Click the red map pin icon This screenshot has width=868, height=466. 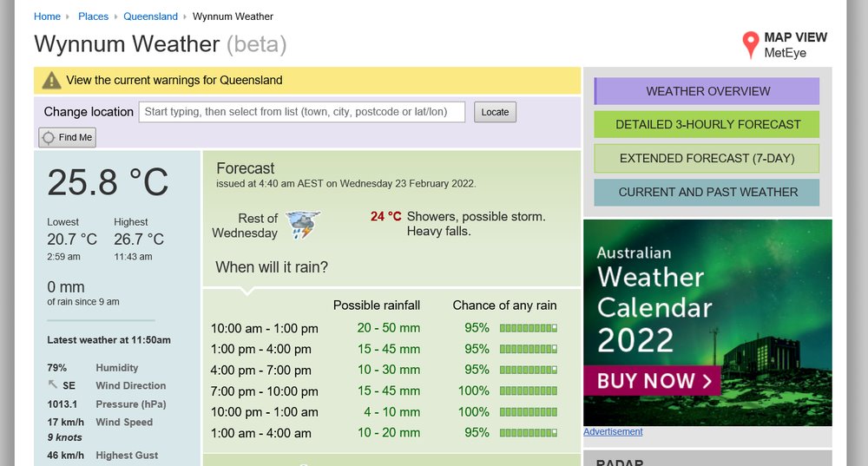[x=750, y=45]
